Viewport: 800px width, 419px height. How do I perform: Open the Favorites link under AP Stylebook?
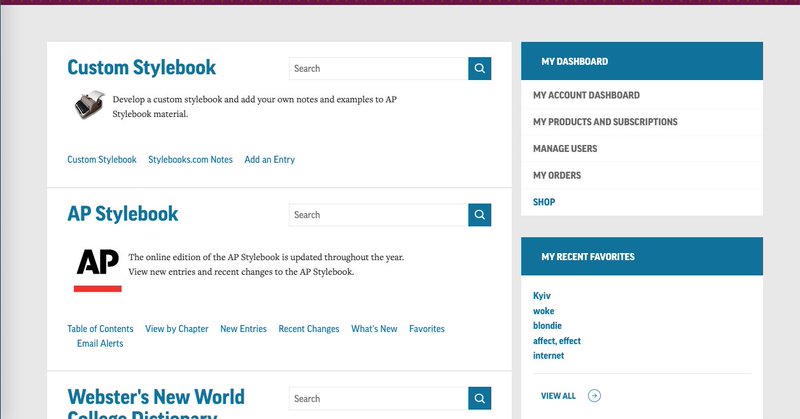[x=427, y=329]
